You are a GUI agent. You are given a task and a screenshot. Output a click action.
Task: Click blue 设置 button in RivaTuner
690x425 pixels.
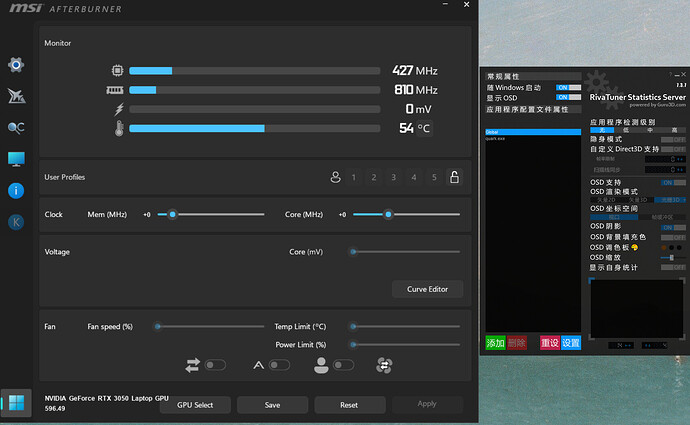pos(571,343)
